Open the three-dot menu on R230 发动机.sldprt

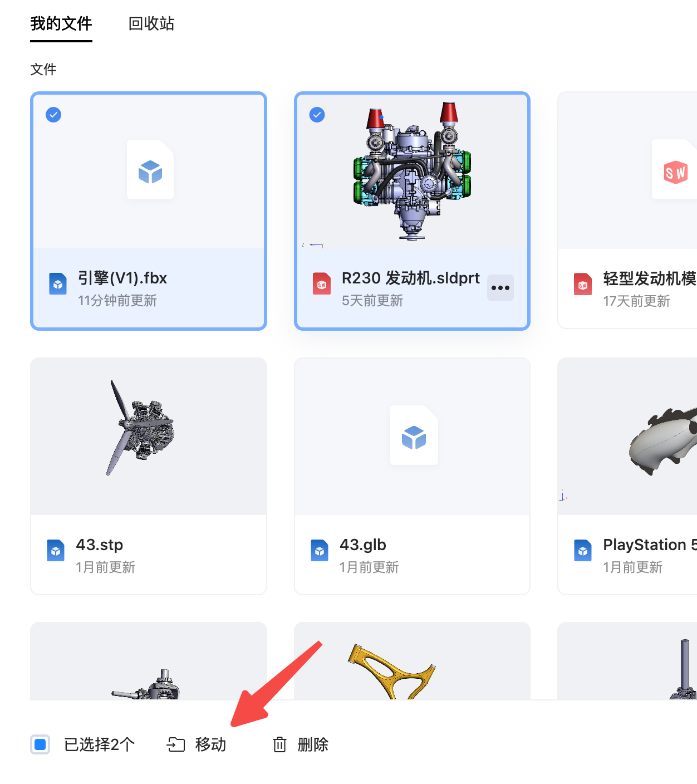click(500, 288)
